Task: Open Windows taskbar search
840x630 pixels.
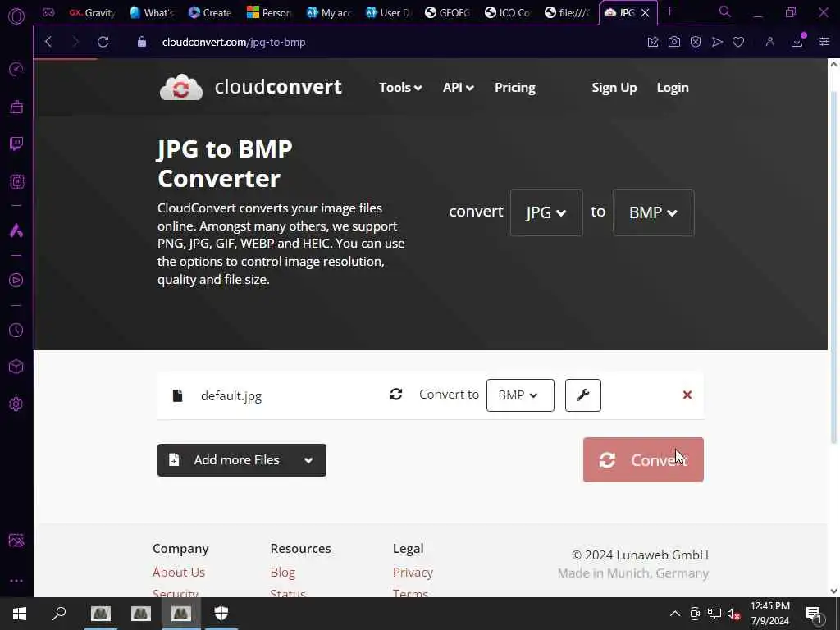Action: point(59,614)
